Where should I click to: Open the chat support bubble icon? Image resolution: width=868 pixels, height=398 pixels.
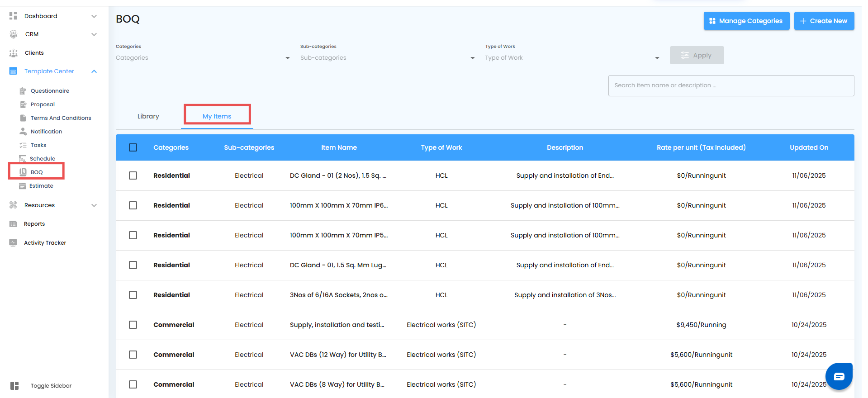[x=839, y=376]
